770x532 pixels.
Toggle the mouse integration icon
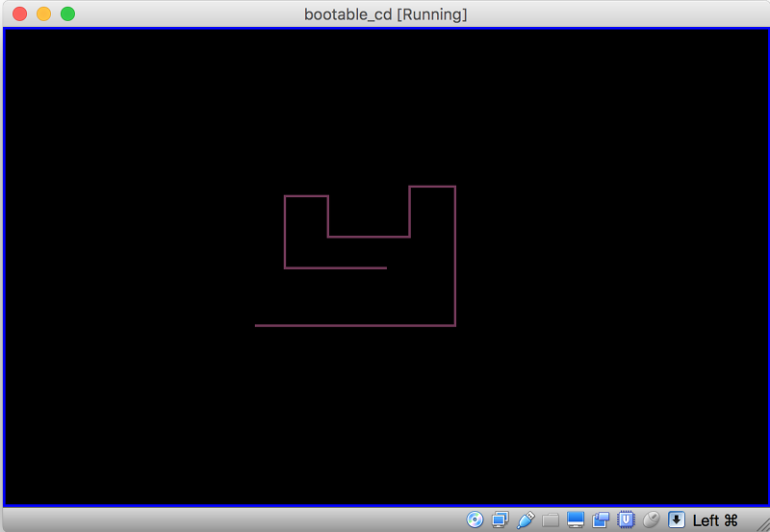(652, 520)
